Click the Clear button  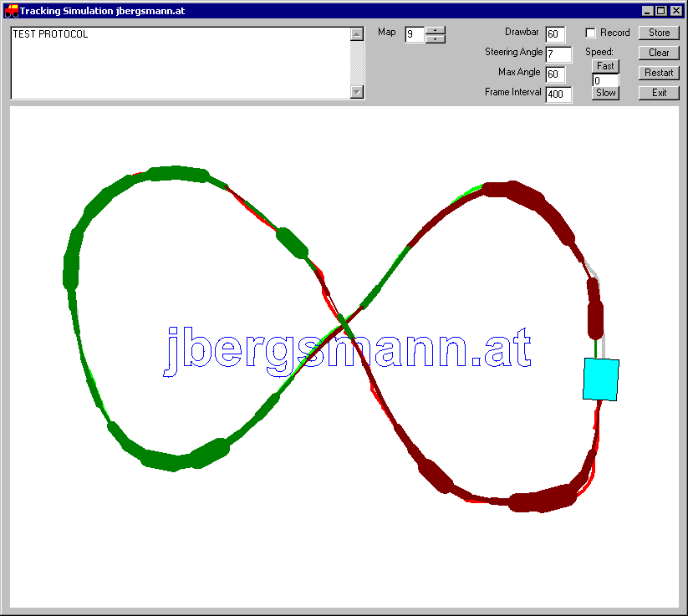(x=659, y=53)
